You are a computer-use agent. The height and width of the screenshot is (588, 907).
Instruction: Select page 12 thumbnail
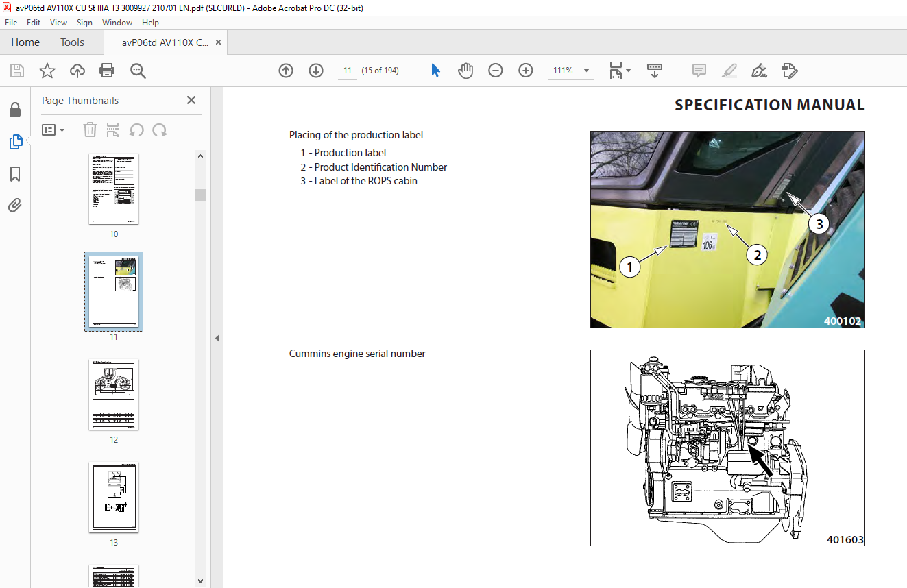[x=114, y=395]
